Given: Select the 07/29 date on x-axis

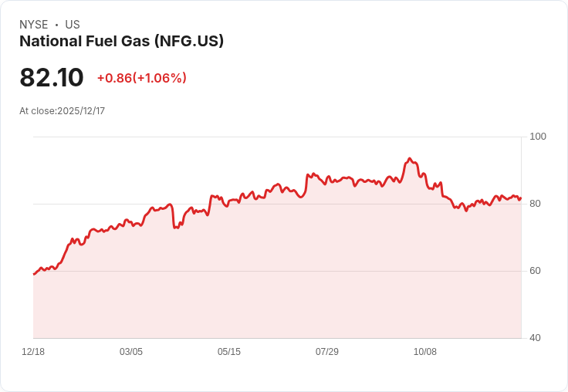Looking at the screenshot, I should click(327, 352).
